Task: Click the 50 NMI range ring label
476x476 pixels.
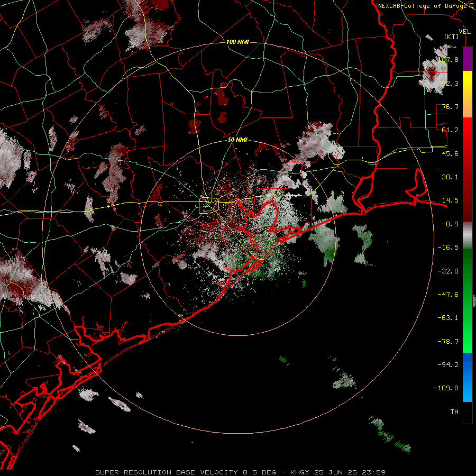Action: click(x=237, y=140)
